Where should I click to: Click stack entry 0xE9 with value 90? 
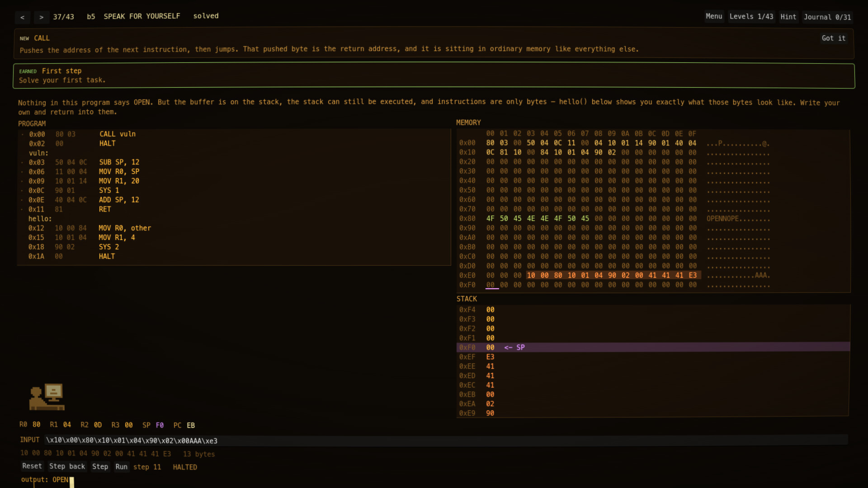click(x=653, y=413)
